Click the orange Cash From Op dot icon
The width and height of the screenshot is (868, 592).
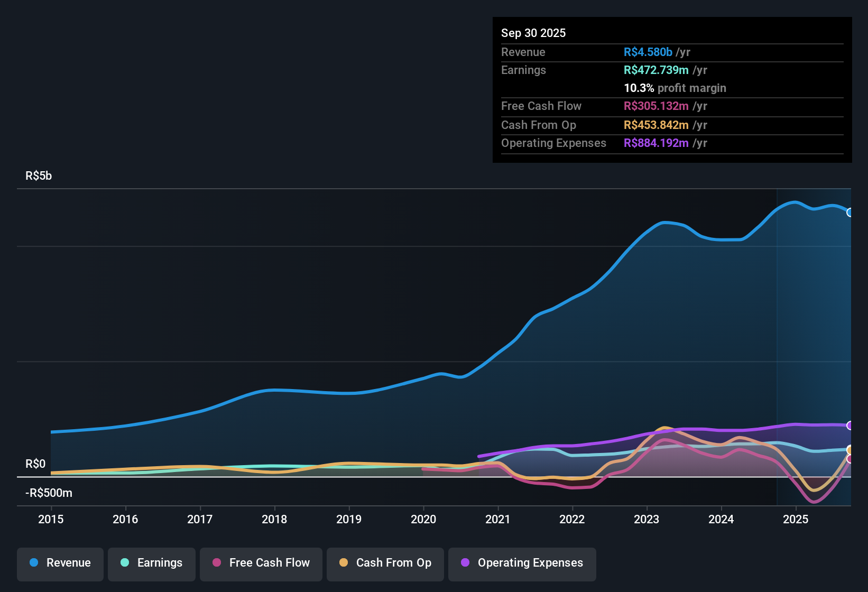point(344,563)
